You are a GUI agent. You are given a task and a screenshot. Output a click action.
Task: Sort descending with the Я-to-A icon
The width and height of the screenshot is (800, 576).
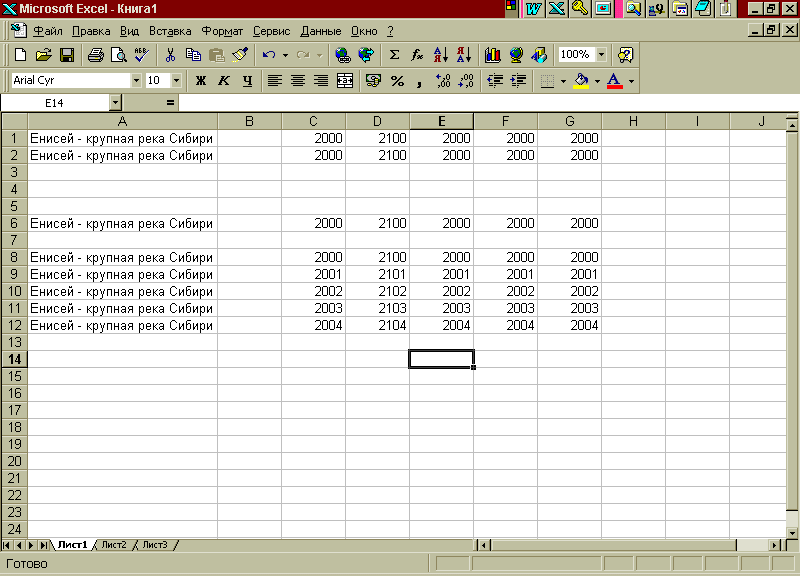[x=464, y=55]
